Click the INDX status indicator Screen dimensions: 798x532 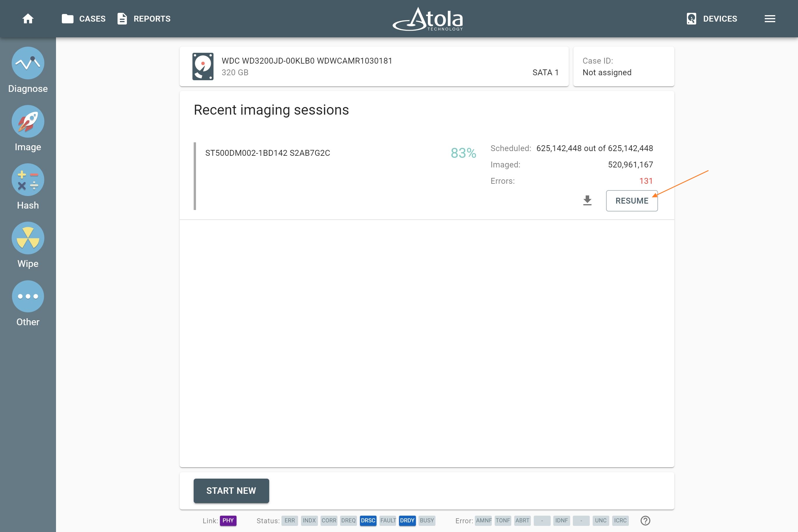[x=309, y=520]
